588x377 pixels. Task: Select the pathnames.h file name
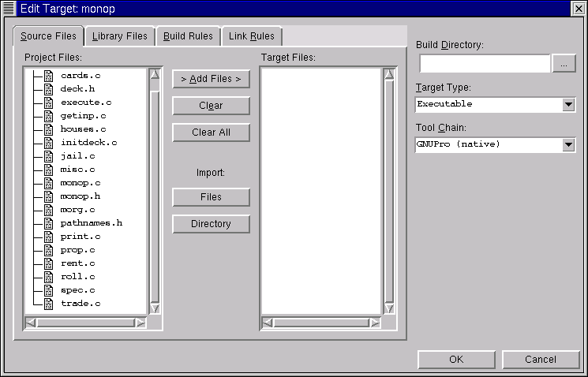(92, 223)
